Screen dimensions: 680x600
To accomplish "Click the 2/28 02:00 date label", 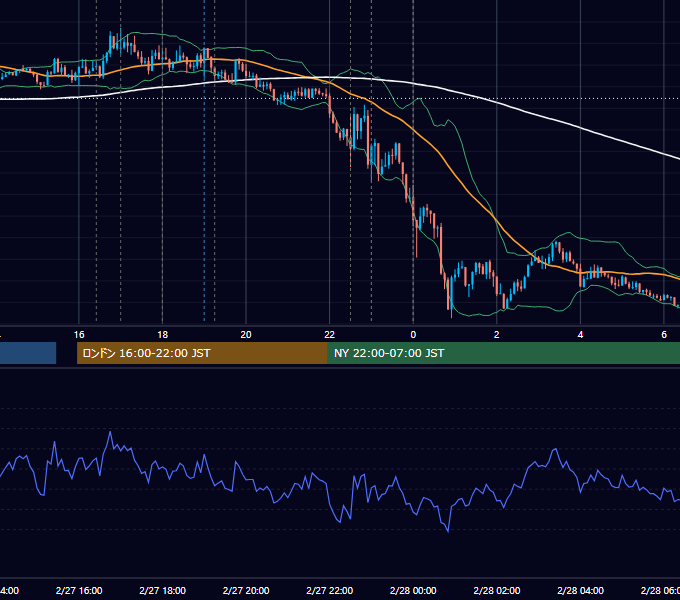I will (x=497, y=590).
